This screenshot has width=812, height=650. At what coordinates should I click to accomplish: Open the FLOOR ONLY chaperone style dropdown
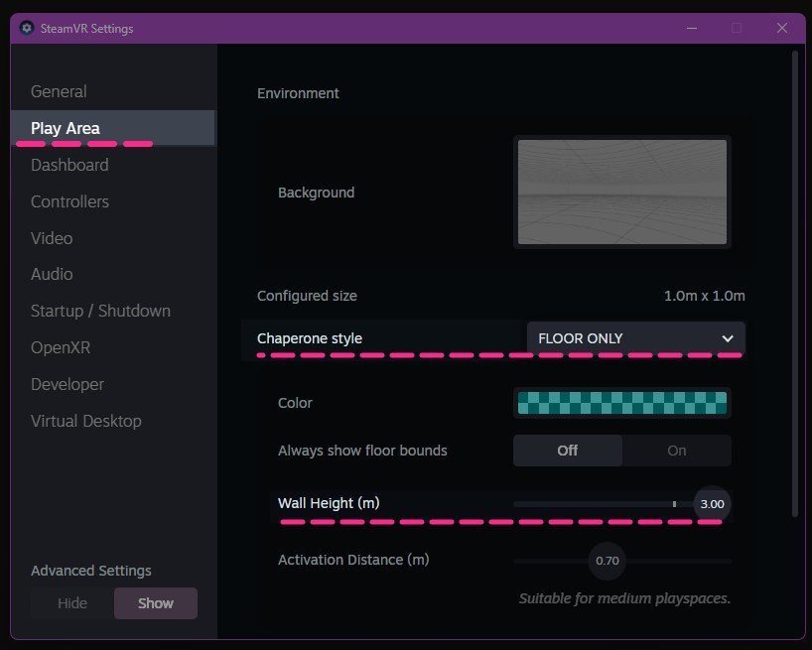636,338
